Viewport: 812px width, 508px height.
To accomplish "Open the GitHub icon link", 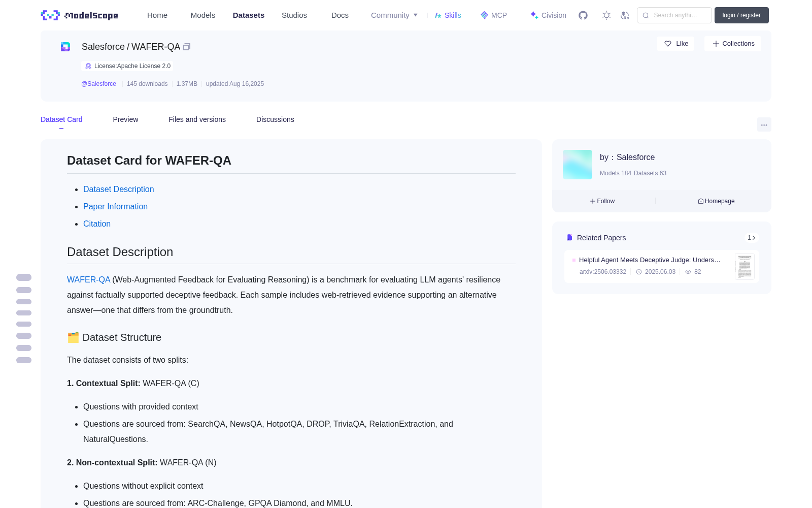I will pyautogui.click(x=583, y=15).
